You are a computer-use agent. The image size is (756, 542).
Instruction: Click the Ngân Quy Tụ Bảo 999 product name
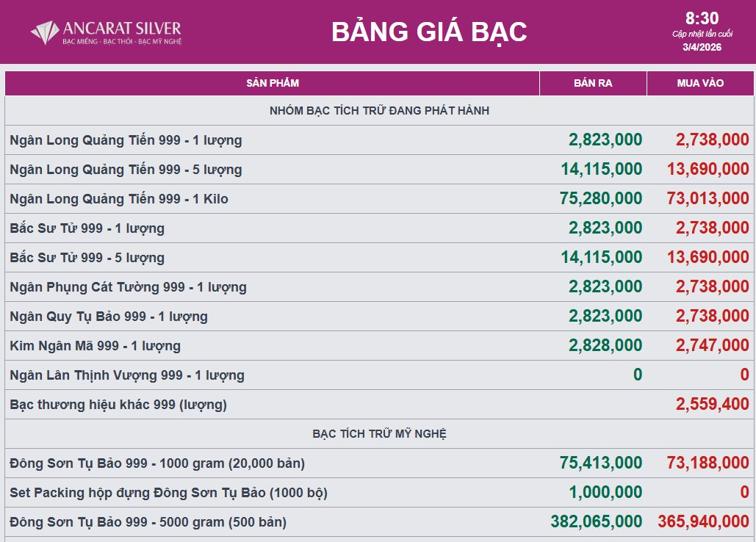(109, 317)
